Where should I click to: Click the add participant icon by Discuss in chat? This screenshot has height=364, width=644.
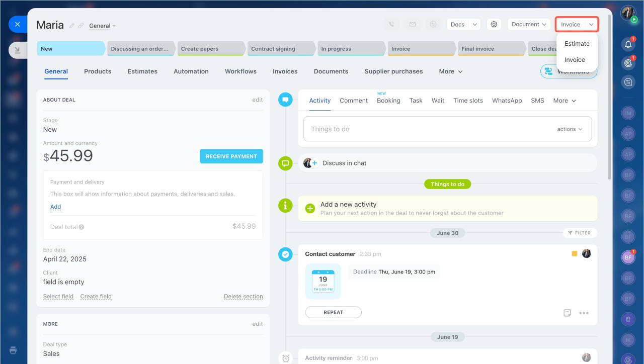(x=314, y=163)
